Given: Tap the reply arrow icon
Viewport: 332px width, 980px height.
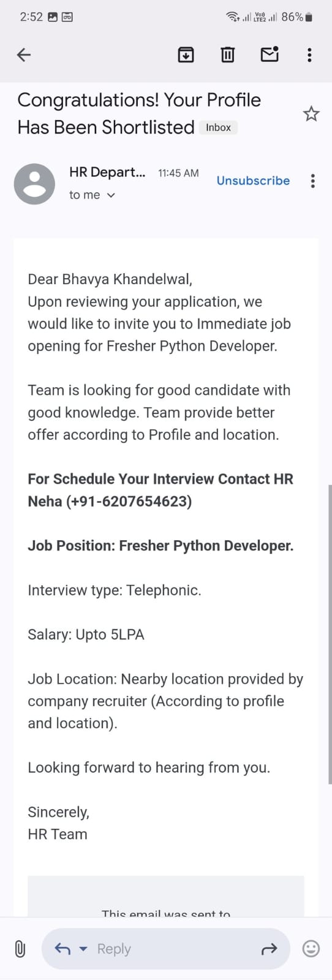Looking at the screenshot, I should point(62,949).
